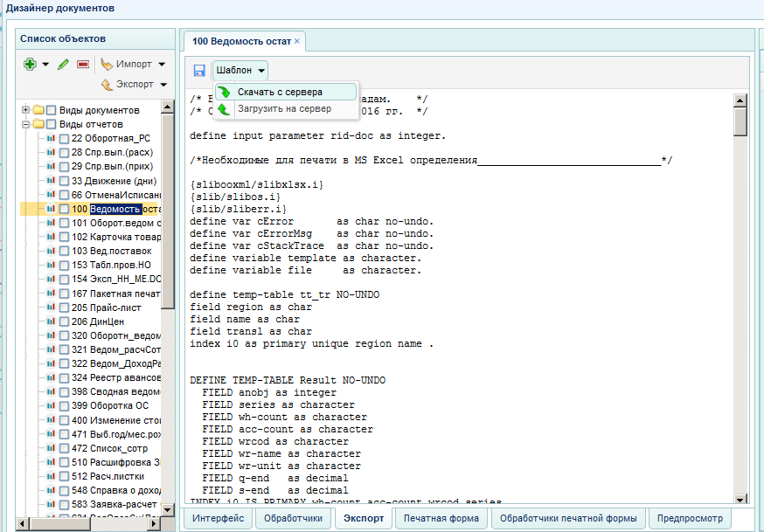Choose Загрузить на сервер menu item

tap(286, 109)
